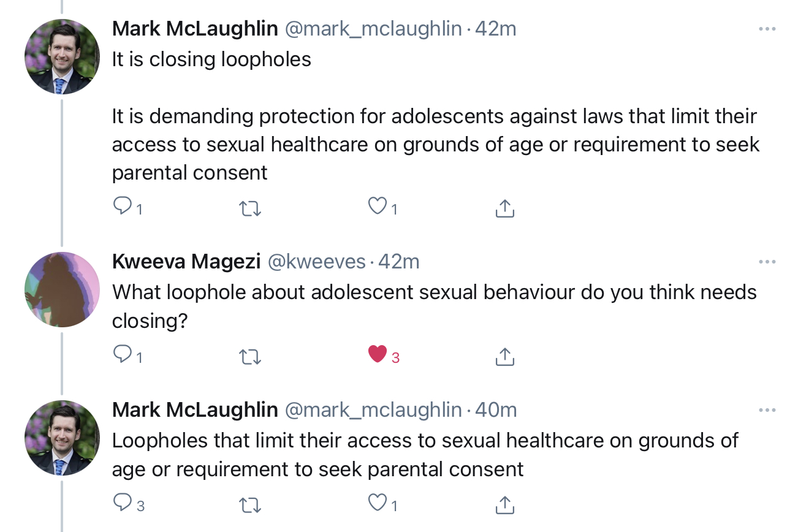Retweet Mark McLaughlin's 'closing loopholes' tweet
This screenshot has height=532, width=798.
pos(249,208)
